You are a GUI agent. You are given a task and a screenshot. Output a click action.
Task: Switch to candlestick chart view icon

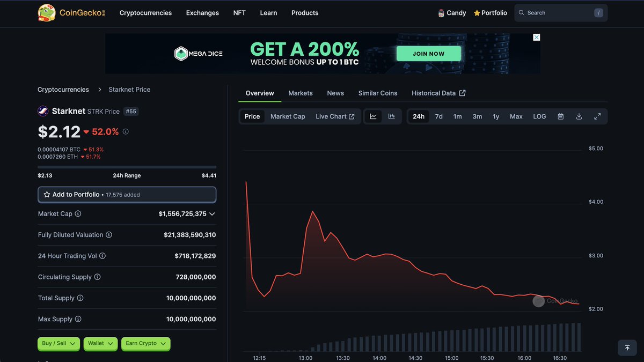click(x=392, y=116)
